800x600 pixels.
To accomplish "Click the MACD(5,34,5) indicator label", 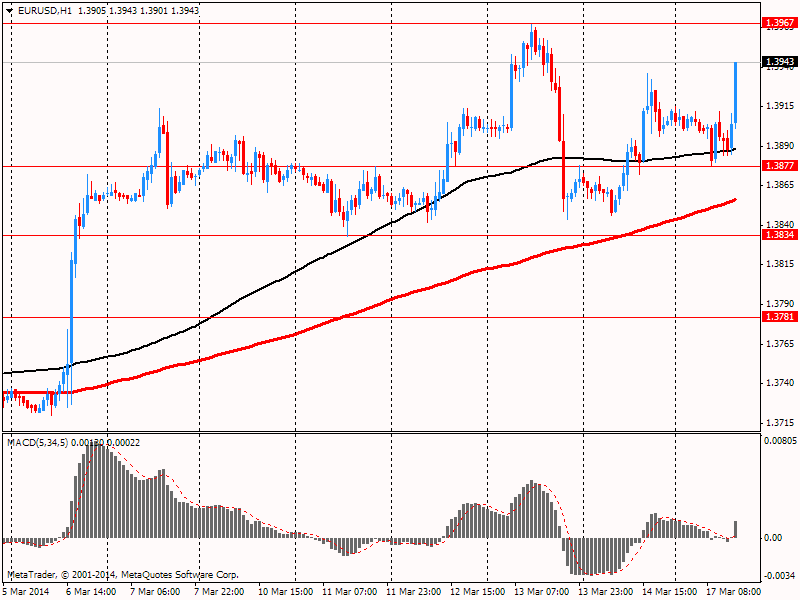I will (37, 443).
